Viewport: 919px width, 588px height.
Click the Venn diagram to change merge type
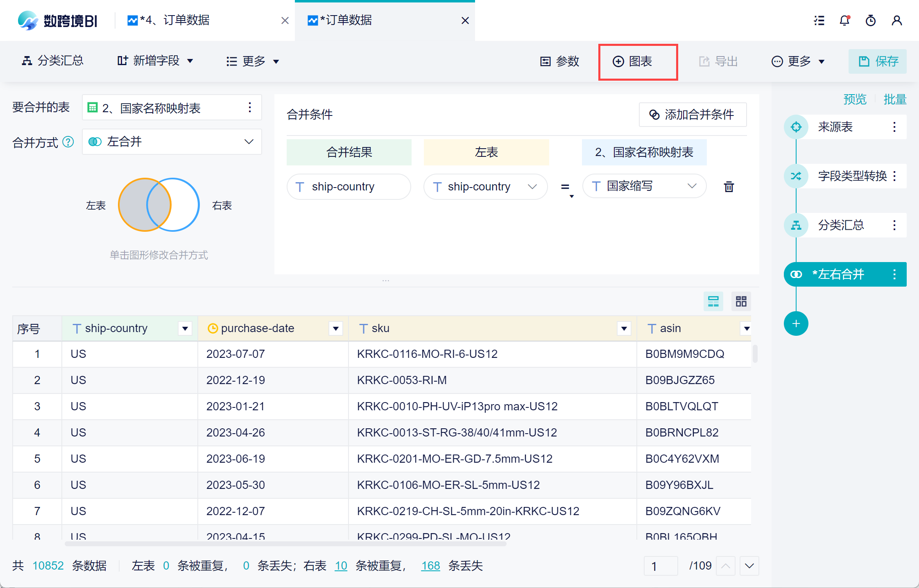[x=159, y=205]
